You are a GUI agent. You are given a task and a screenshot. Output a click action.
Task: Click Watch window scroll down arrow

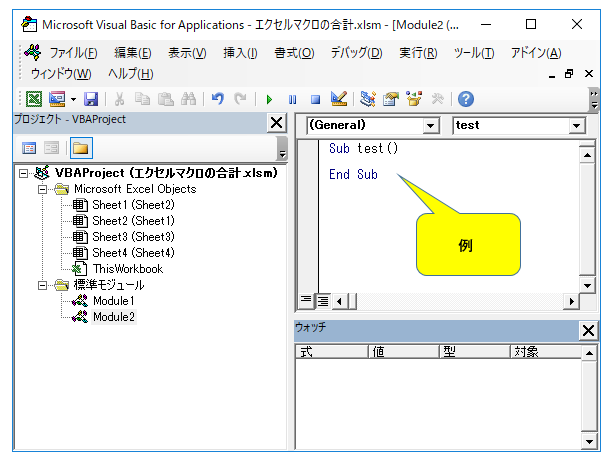click(589, 441)
